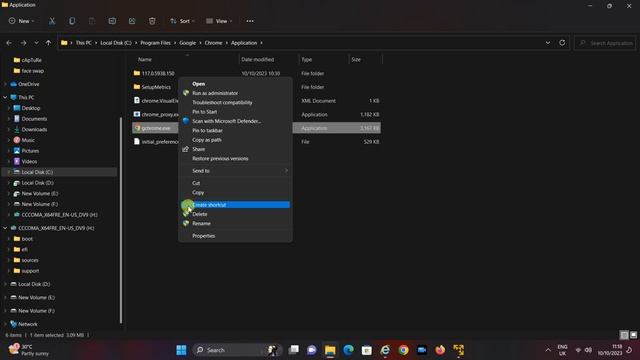640x360 pixels.
Task: Sort by the Size column header
Action: tap(356, 60)
